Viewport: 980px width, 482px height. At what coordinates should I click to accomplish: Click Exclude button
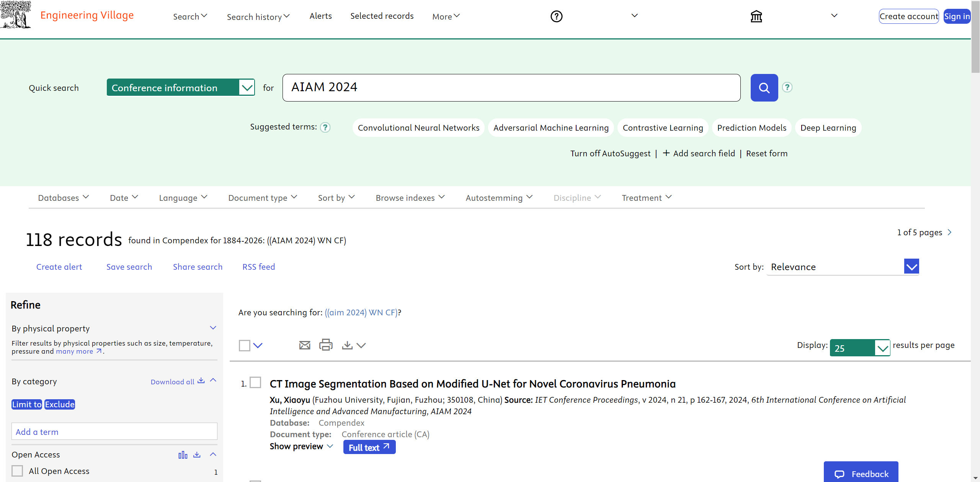[60, 405]
